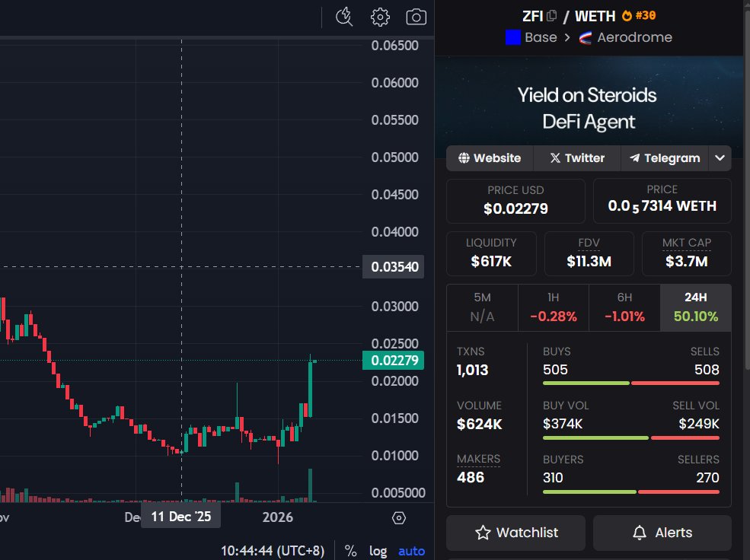Click the current price label 0.02279 on axis
This screenshot has height=560, width=750.
(393, 361)
